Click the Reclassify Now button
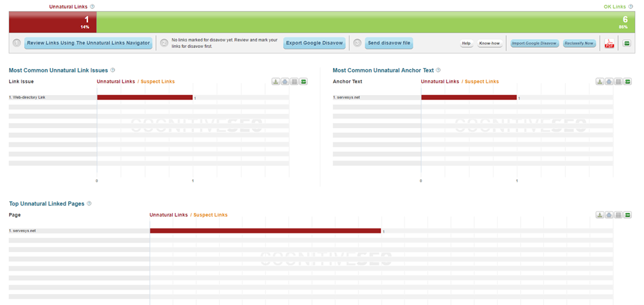Viewport: 644px width, 305px height. tap(579, 43)
